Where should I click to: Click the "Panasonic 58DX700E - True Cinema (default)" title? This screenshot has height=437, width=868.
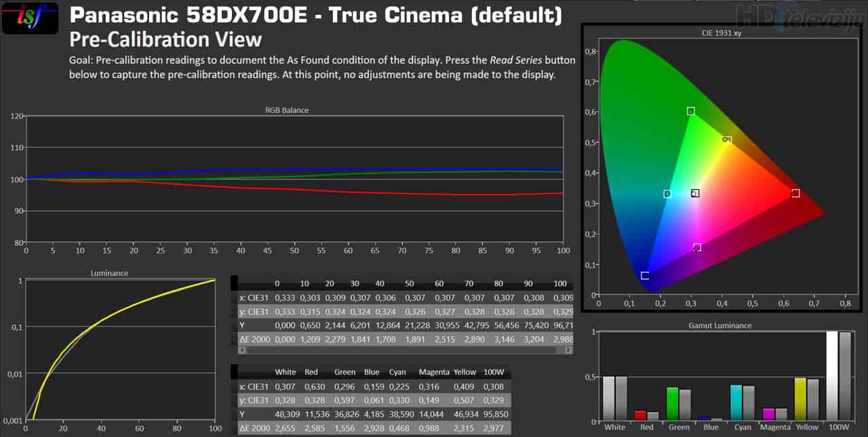(x=316, y=15)
